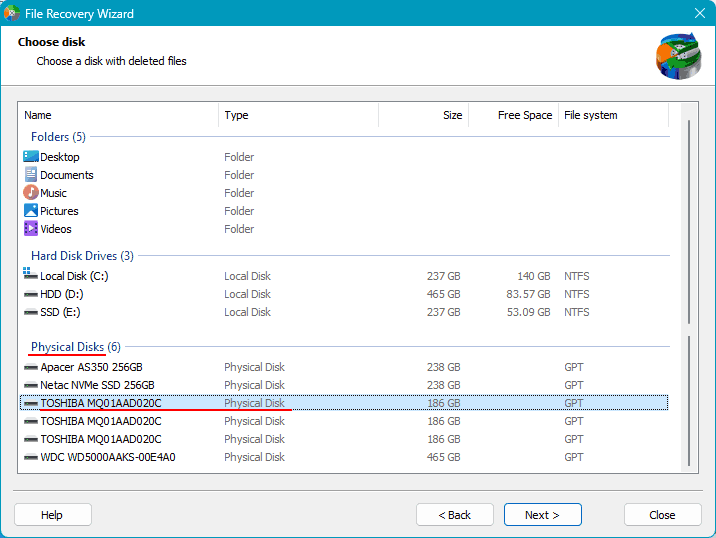Click Physical Disk type of Netac row
716x538 pixels.
(254, 385)
